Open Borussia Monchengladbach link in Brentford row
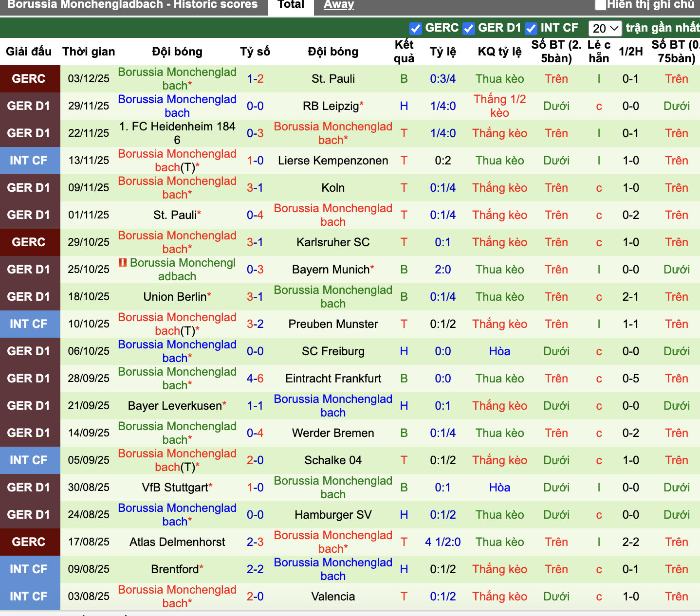This screenshot has height=616, width=700. pyautogui.click(x=333, y=569)
